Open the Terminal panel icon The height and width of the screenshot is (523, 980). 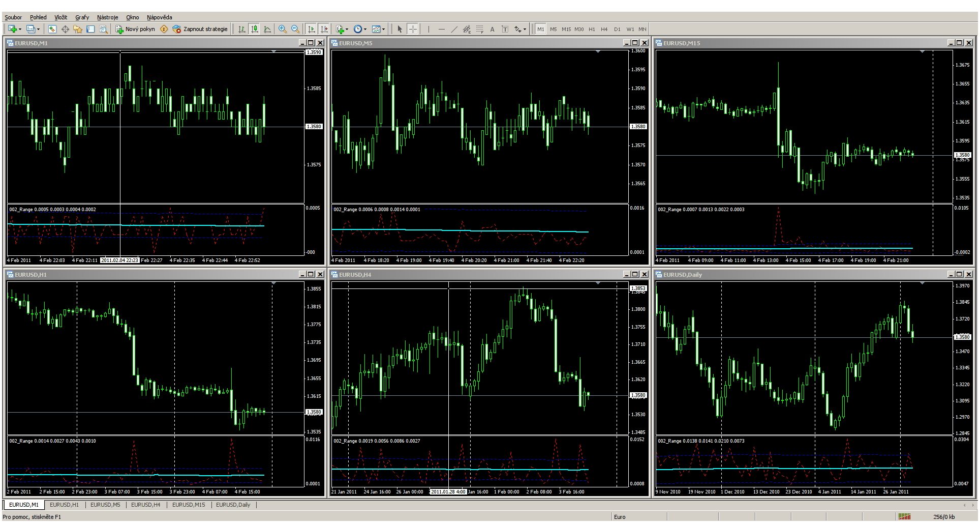coord(90,29)
